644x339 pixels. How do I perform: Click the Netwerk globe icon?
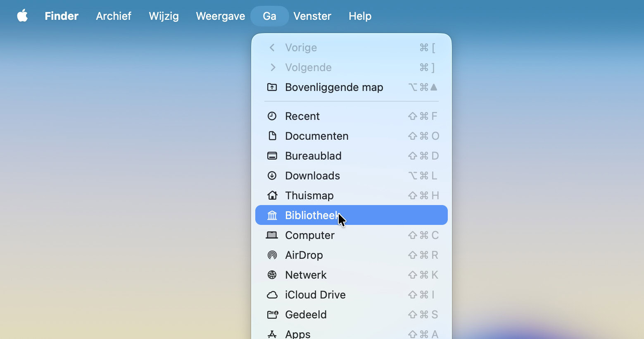click(272, 275)
